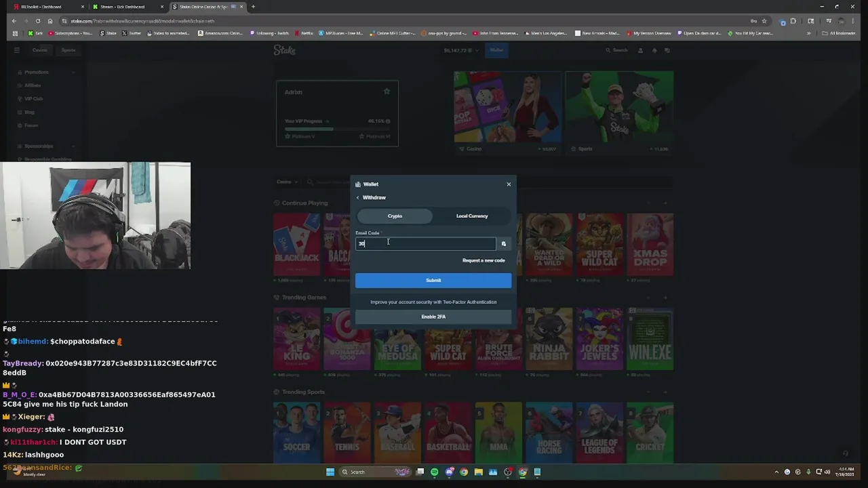Image resolution: width=868 pixels, height=488 pixels.
Task: Open the All Bookmarks folder
Action: click(839, 33)
